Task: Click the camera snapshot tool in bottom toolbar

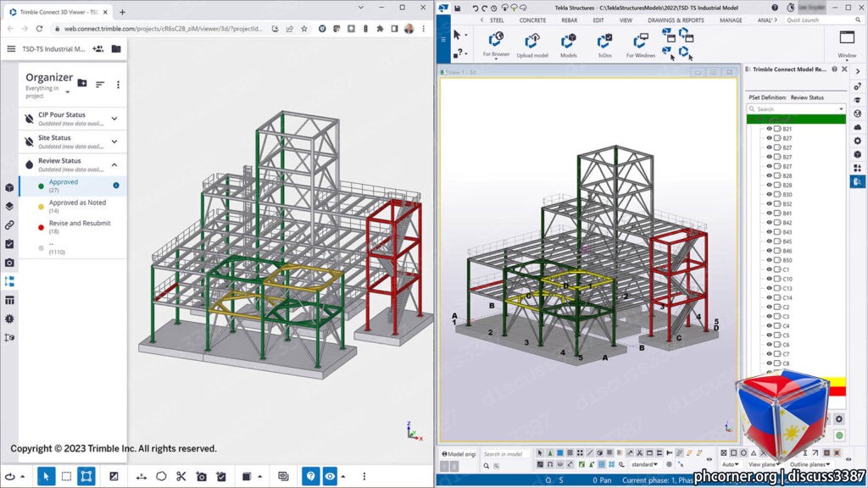Action: pyautogui.click(x=202, y=476)
